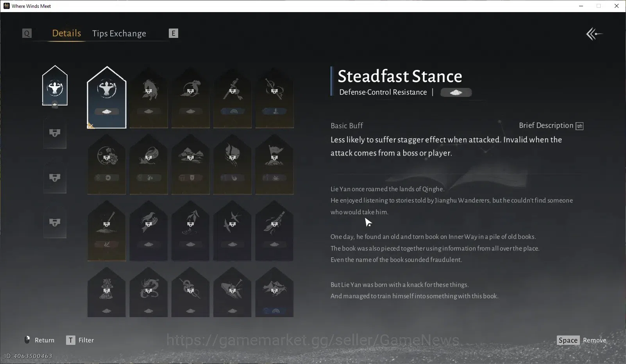
Task: Click the badge beside Defense·Control Resistance
Action: click(456, 93)
